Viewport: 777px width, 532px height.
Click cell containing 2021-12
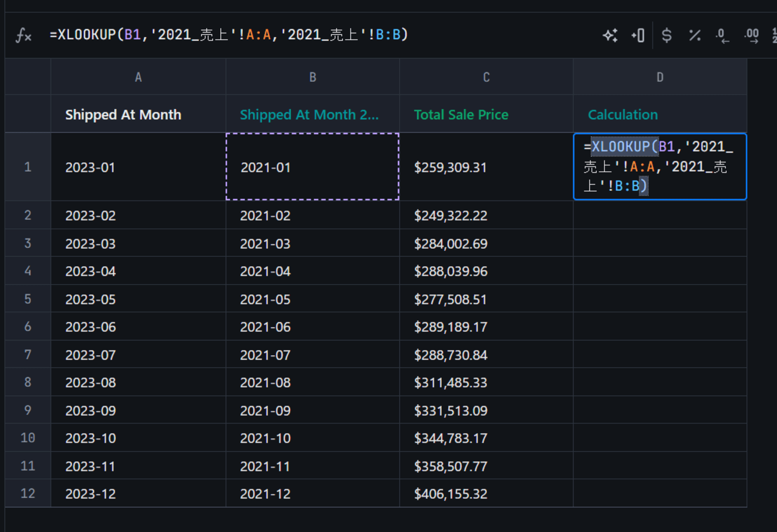313,493
